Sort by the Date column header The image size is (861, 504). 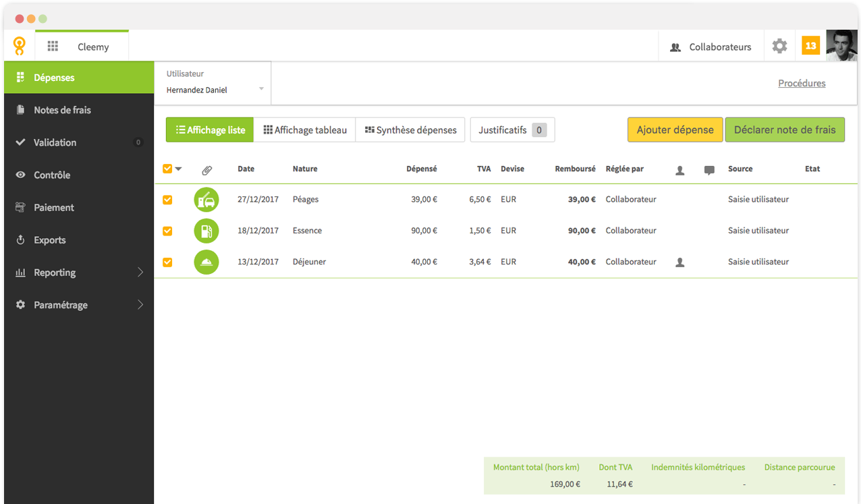click(246, 169)
